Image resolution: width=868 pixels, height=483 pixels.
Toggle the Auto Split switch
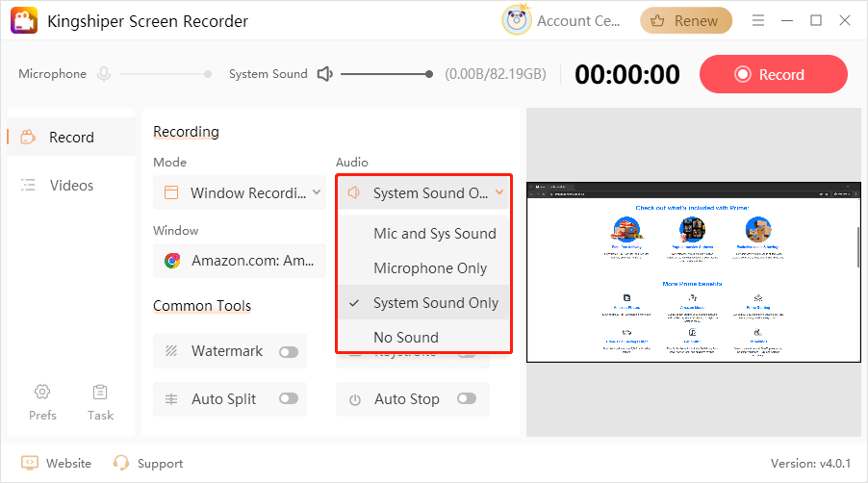point(289,398)
